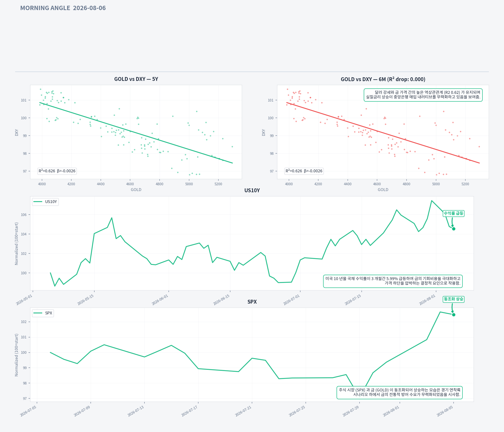
Task: Click the GOLD x-axis label under the 6M chart
Action: [383, 190]
